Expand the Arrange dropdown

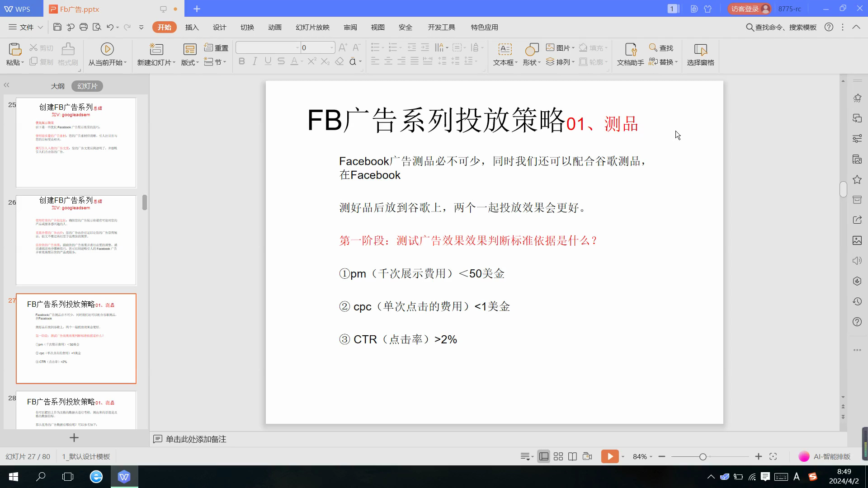tap(560, 62)
